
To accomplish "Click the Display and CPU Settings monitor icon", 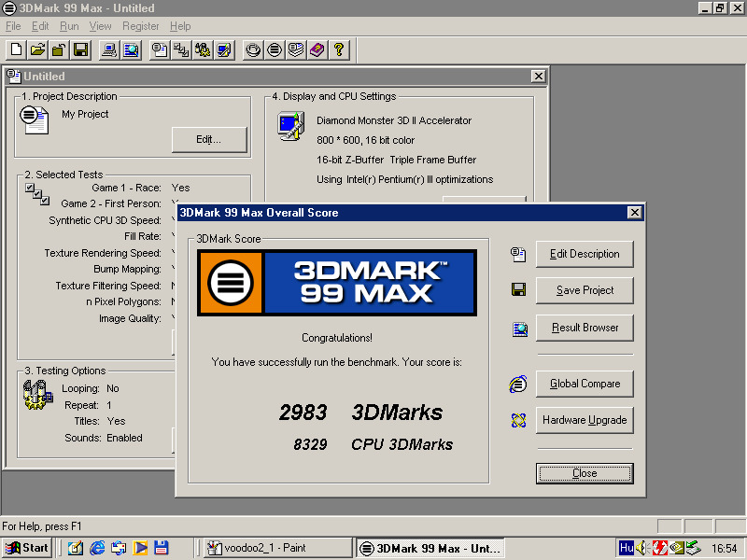I will coord(291,126).
